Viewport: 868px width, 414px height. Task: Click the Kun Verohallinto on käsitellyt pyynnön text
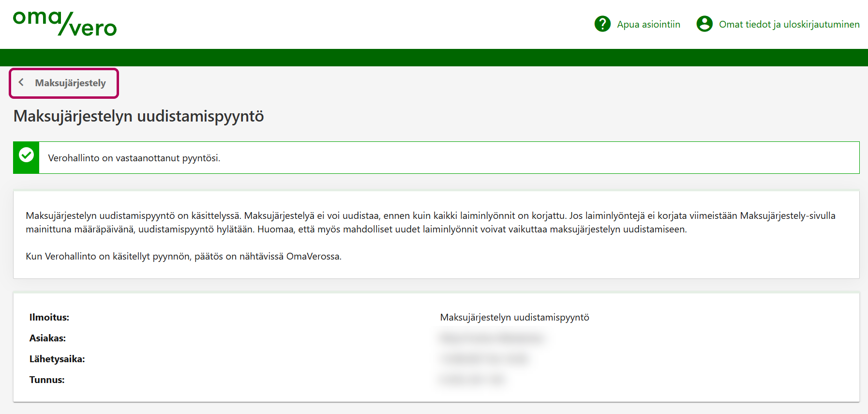coord(183,257)
